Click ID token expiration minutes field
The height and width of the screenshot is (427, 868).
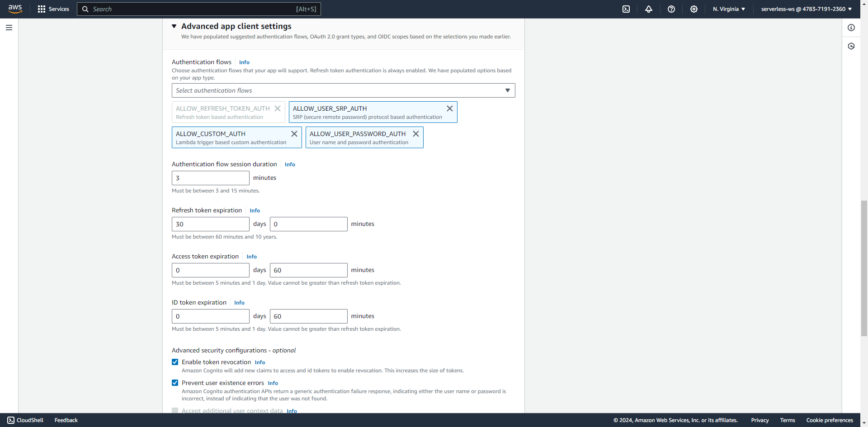(309, 316)
